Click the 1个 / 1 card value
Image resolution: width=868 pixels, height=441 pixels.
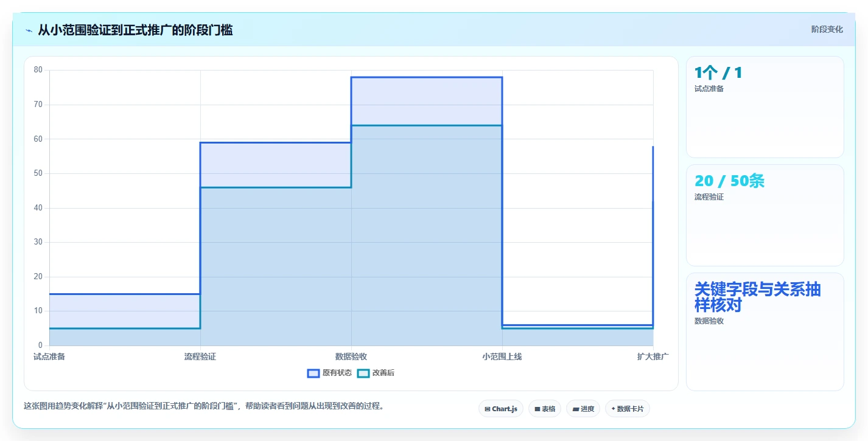pyautogui.click(x=718, y=73)
